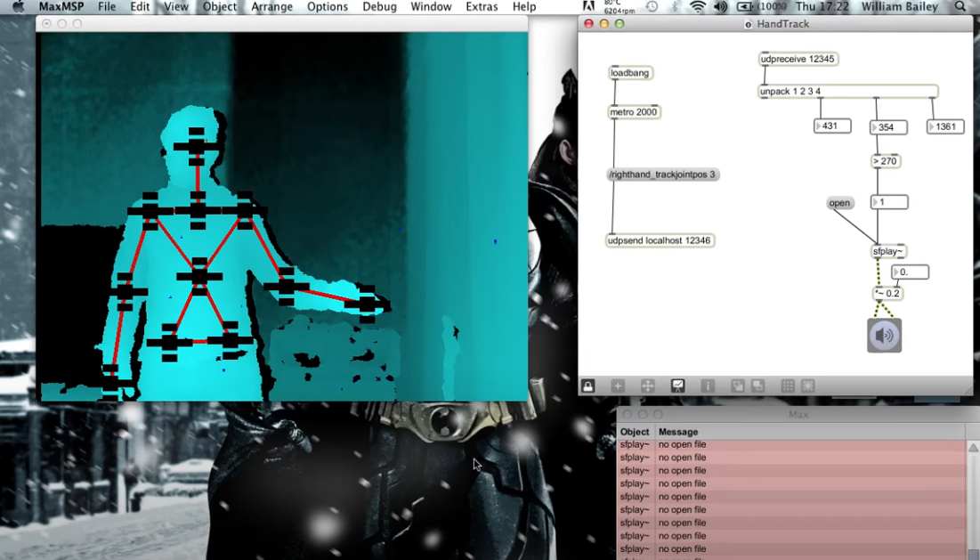Image resolution: width=980 pixels, height=560 pixels.
Task: Click the Max window scroll up arrow
Action: (973, 448)
